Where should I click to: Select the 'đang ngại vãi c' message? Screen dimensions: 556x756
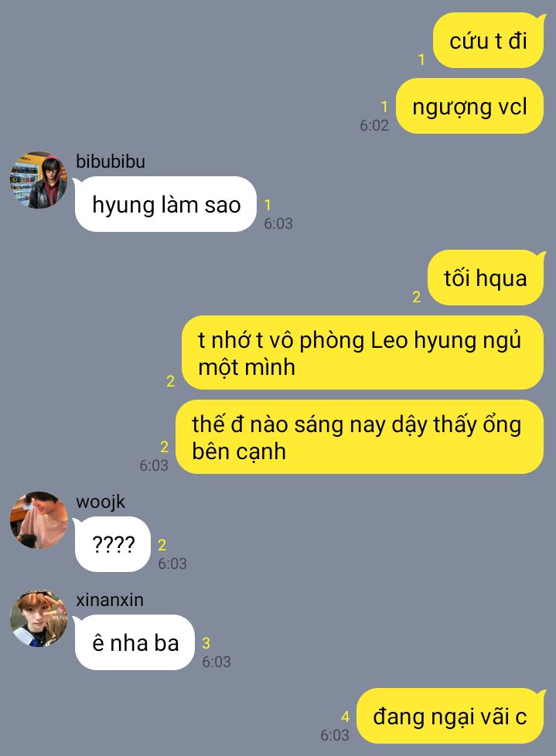[x=450, y=716]
